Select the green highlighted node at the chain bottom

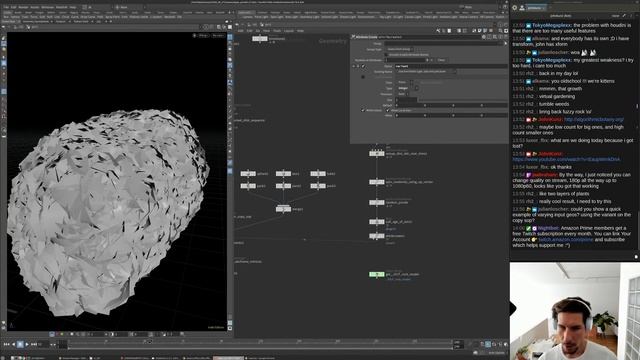(x=377, y=274)
